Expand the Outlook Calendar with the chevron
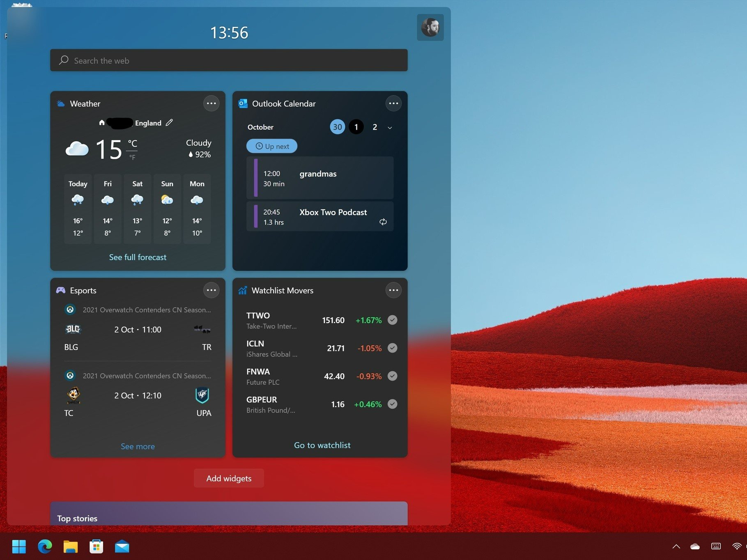This screenshot has width=747, height=560. point(389,127)
